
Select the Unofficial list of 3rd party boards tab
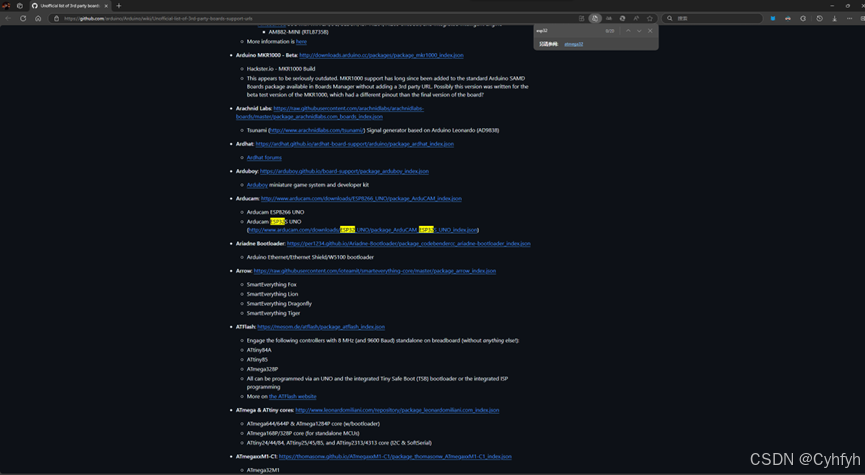click(x=70, y=6)
